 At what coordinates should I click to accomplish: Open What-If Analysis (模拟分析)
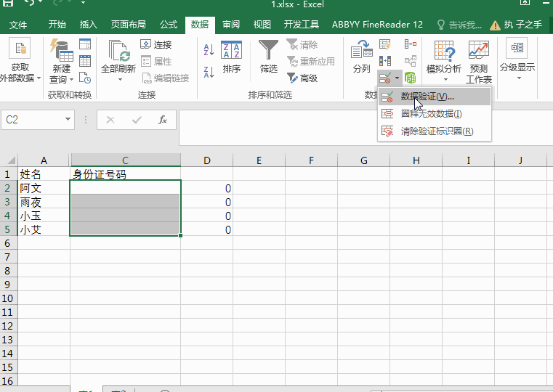click(444, 60)
